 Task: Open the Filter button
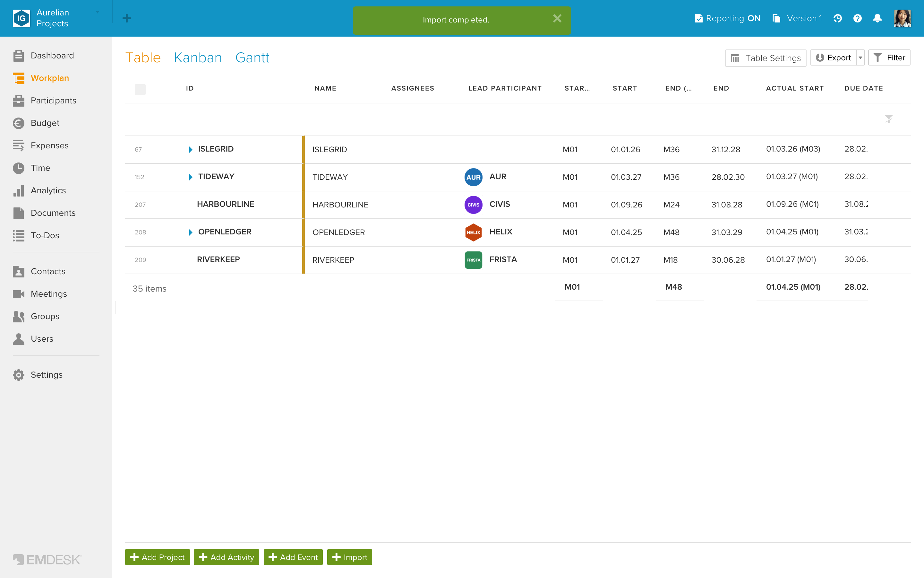[889, 58]
